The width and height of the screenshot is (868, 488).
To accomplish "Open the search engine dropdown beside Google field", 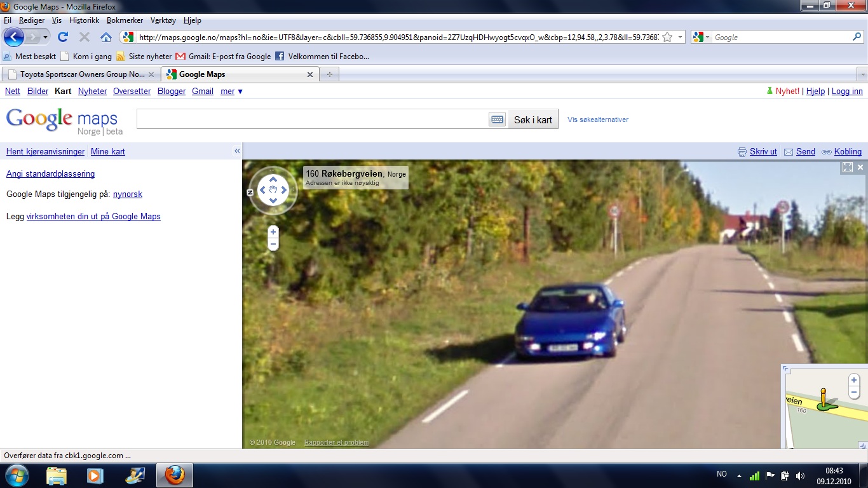I will pyautogui.click(x=707, y=37).
